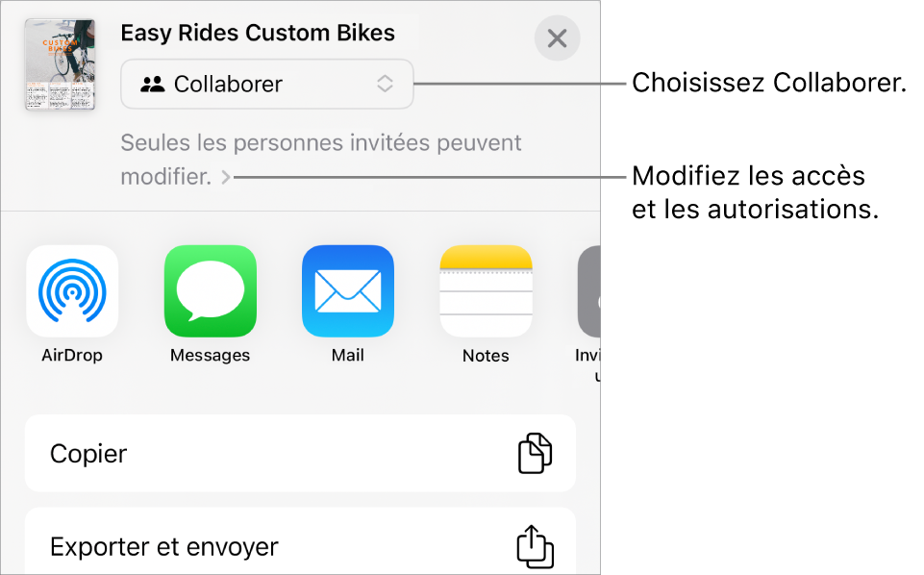
Task: Select Exporter et envoyer
Action: 163,545
